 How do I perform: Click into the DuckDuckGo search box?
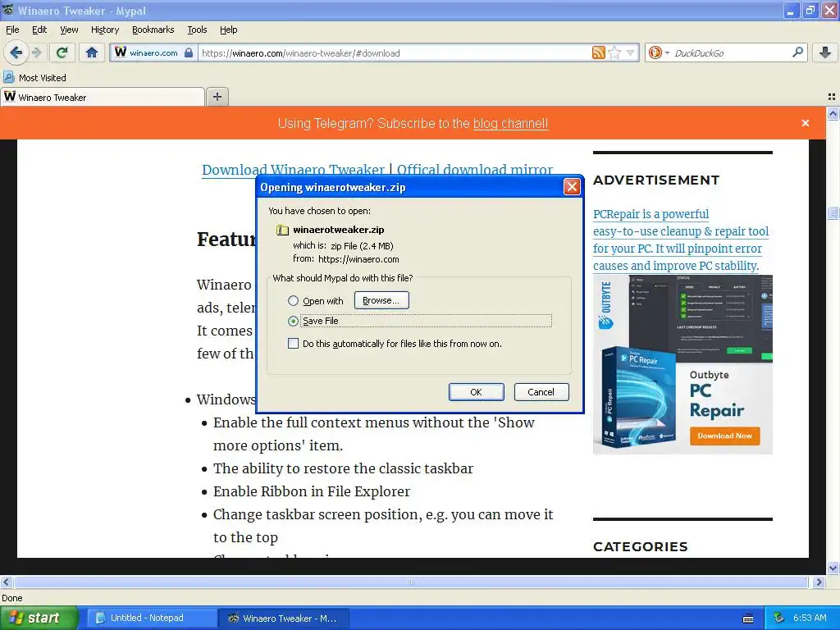point(731,53)
